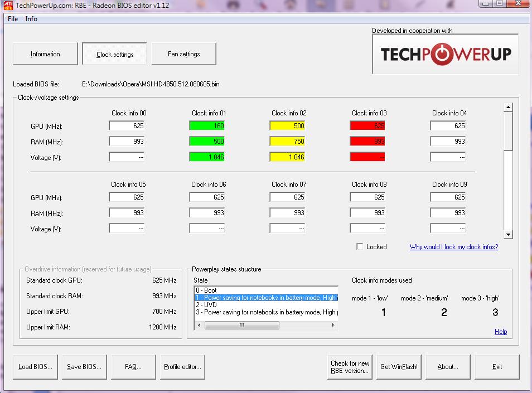Click green Clock info 01 GPU field 160

tap(207, 126)
